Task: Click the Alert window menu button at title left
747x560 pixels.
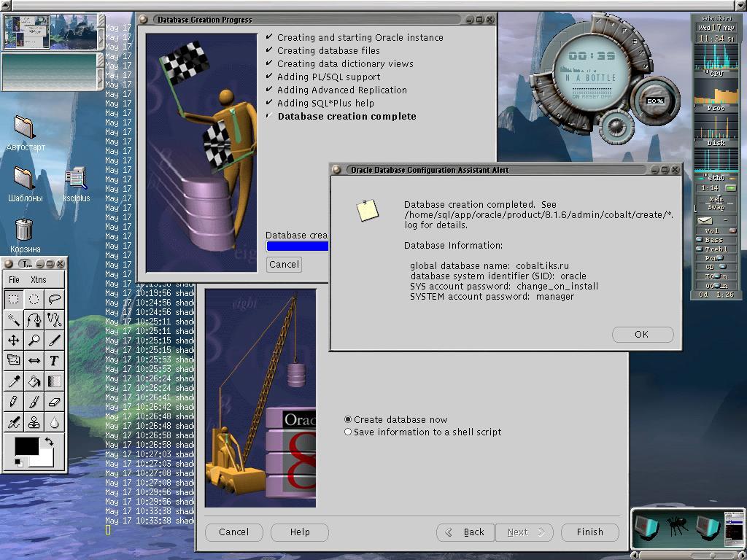Action: (337, 169)
